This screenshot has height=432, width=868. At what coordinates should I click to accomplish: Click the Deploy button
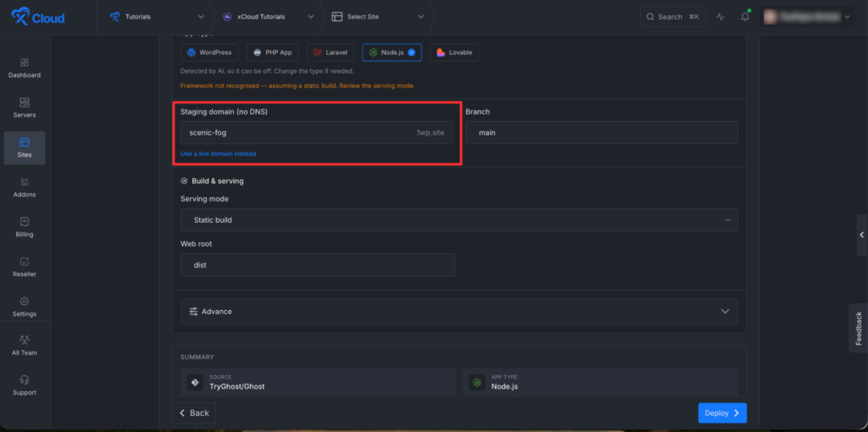click(x=722, y=413)
